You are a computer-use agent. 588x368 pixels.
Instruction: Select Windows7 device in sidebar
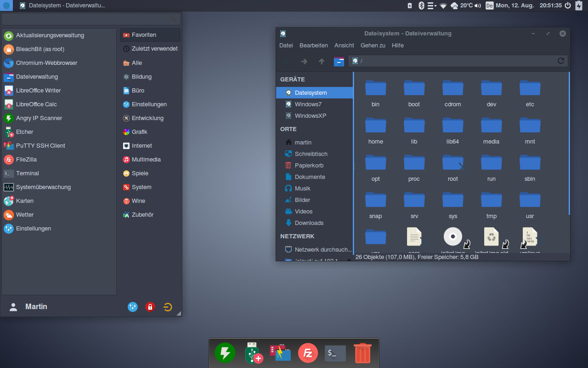coord(315,104)
